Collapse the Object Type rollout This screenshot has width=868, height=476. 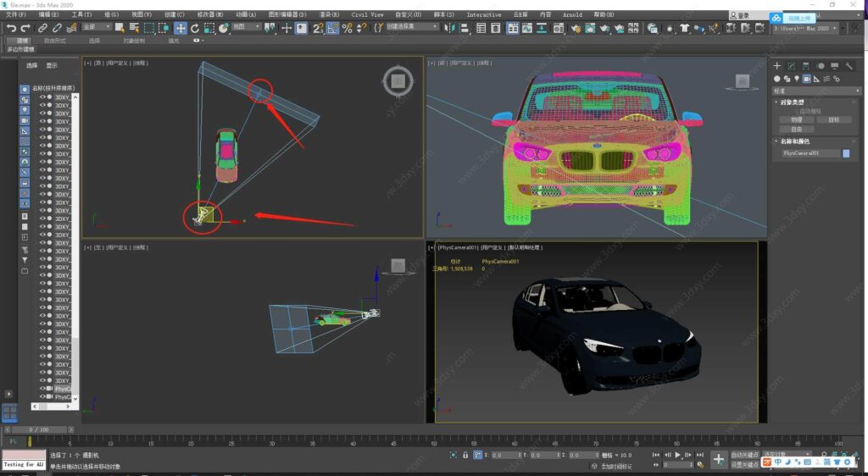pos(792,102)
